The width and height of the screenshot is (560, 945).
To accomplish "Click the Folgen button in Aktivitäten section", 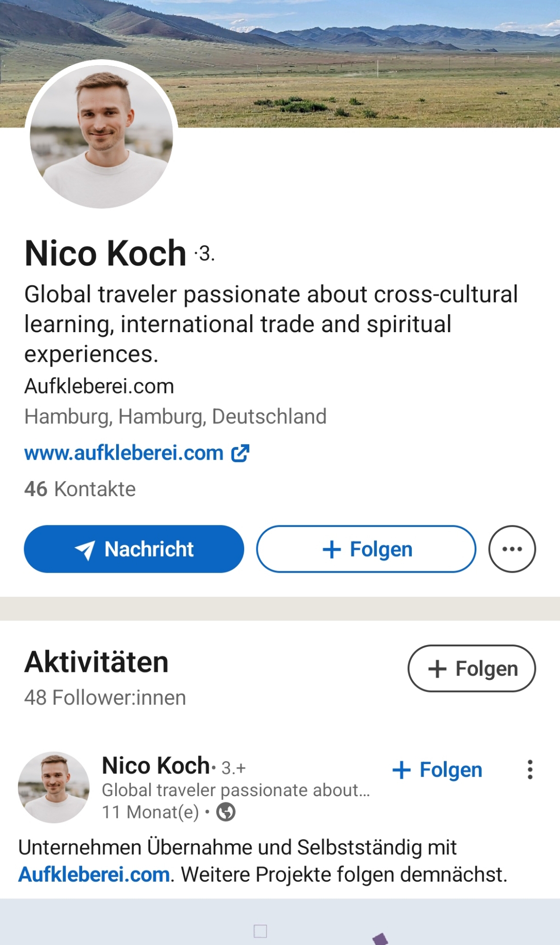I will 471,669.
